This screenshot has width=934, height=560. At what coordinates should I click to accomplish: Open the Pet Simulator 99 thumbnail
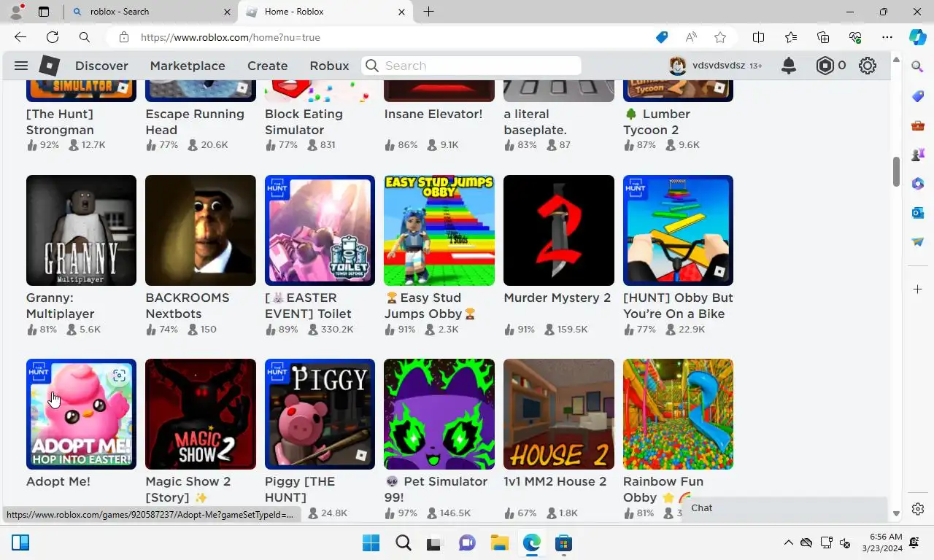pos(439,414)
